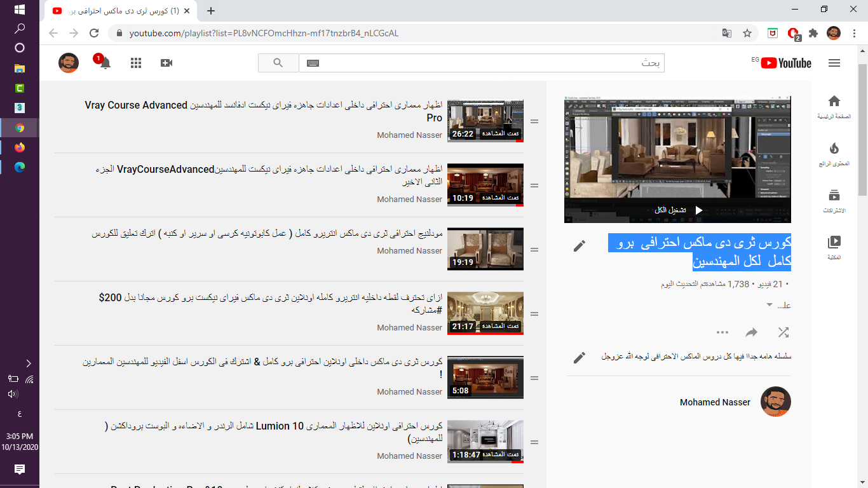Viewport: 868px width, 488px height.
Task: Open the Home sidebar item
Action: [x=834, y=107]
